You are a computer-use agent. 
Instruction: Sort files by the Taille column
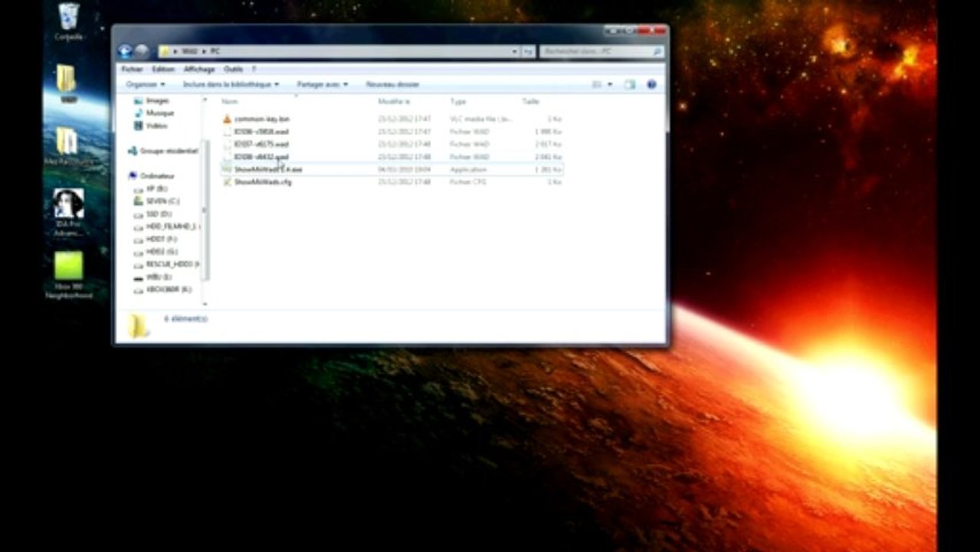pyautogui.click(x=530, y=101)
